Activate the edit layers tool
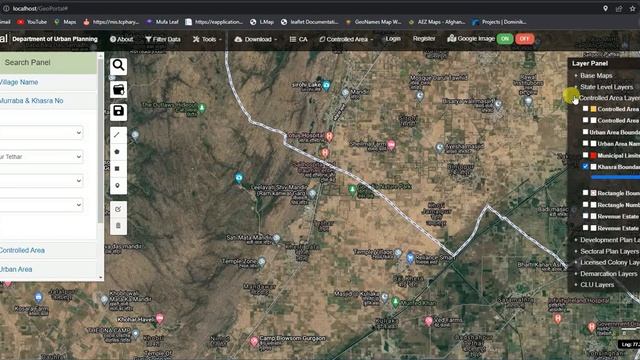Screen dimensions: 640x360 (x=118, y=209)
